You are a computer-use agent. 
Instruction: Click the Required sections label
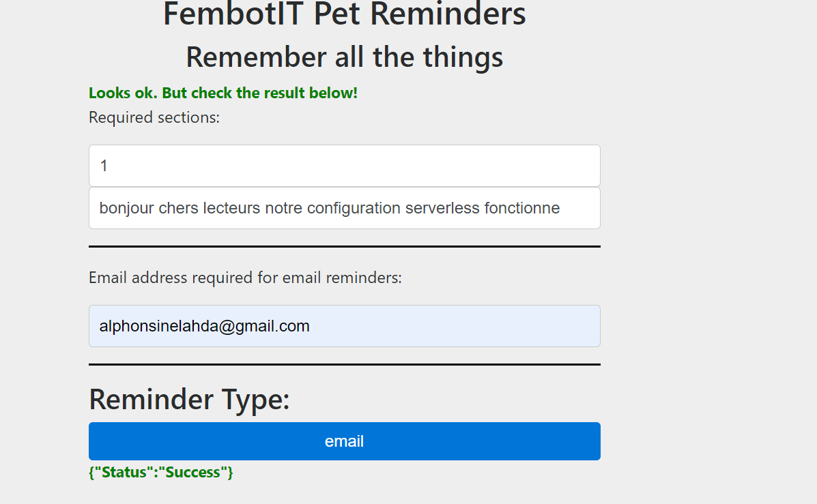click(x=154, y=117)
